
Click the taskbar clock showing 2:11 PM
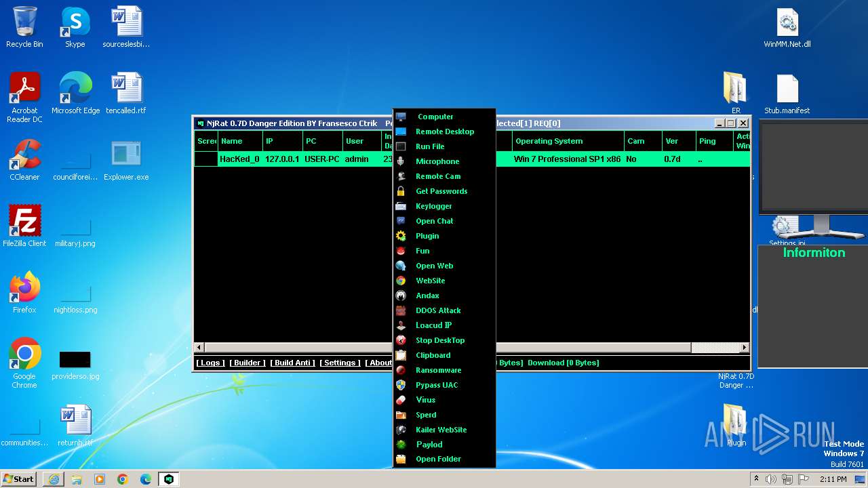(833, 479)
